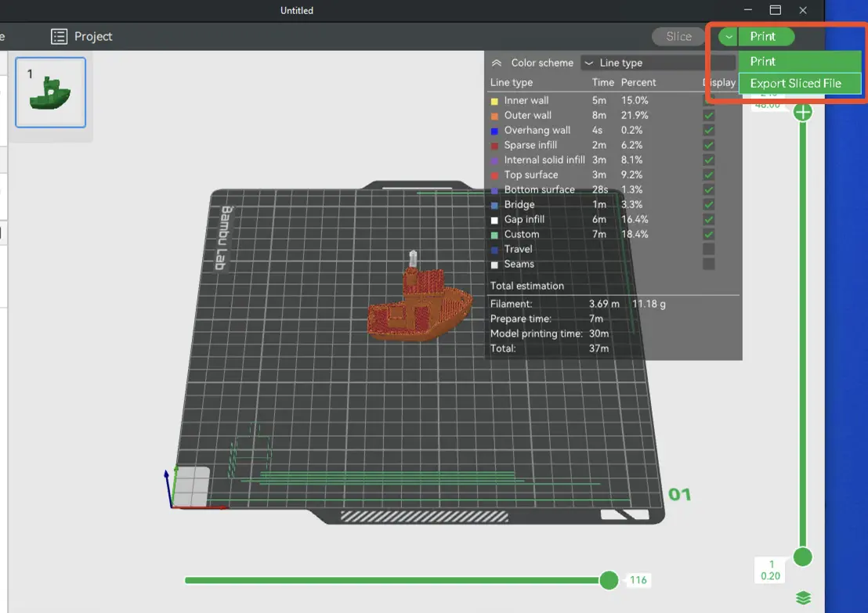This screenshot has height=613, width=868.
Task: Click the dropdown arrow beside Print button
Action: pos(728,37)
